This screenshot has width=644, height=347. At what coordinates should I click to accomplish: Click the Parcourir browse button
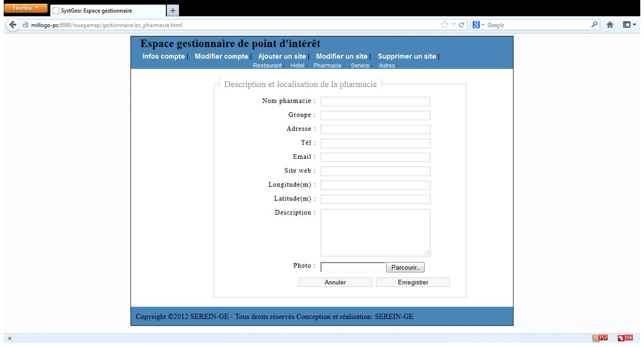coord(406,268)
